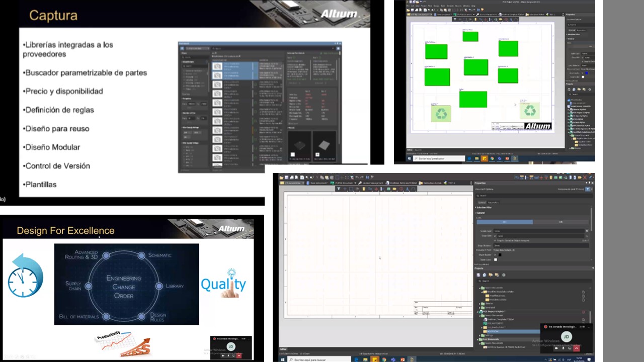Collapse PCB_Project A.PrjPcb node in Projects tree
The image size is (644, 362).
(477, 312)
